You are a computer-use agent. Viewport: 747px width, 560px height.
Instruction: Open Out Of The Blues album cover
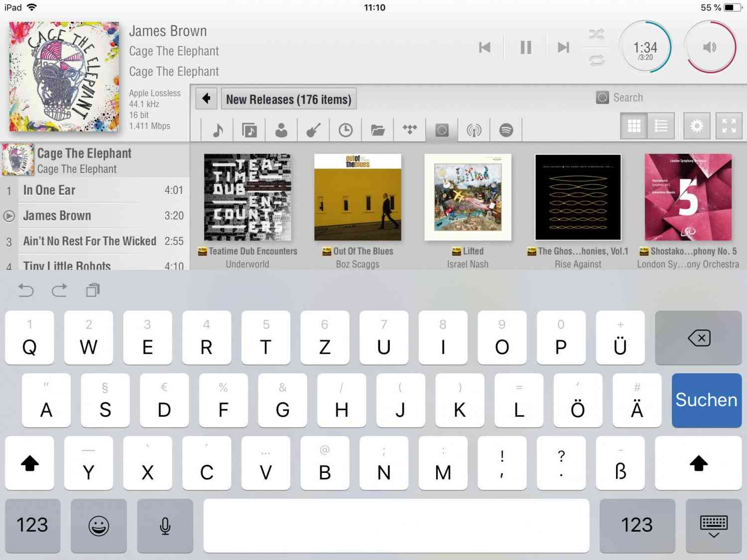(x=358, y=197)
